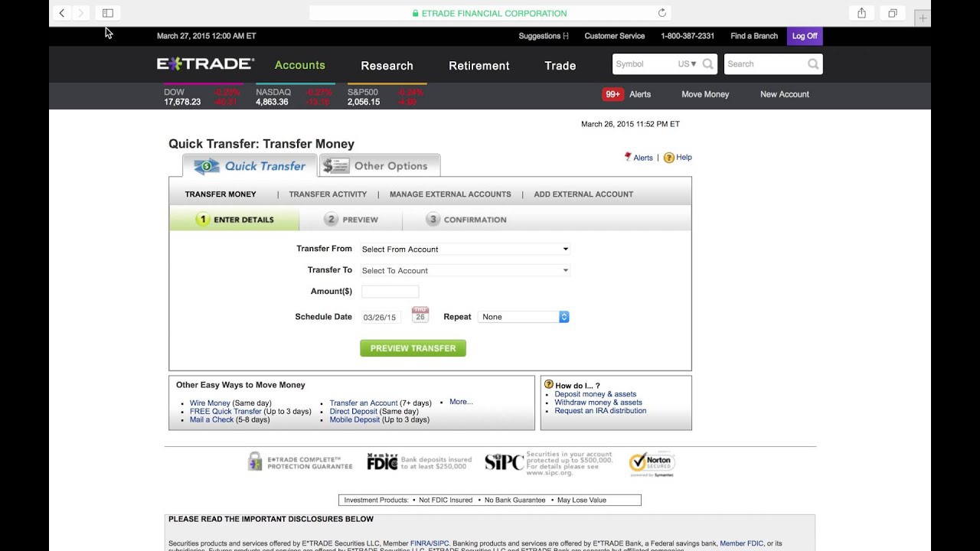Click the Schedule Date field
This screenshot has height=551, width=980.
point(381,317)
